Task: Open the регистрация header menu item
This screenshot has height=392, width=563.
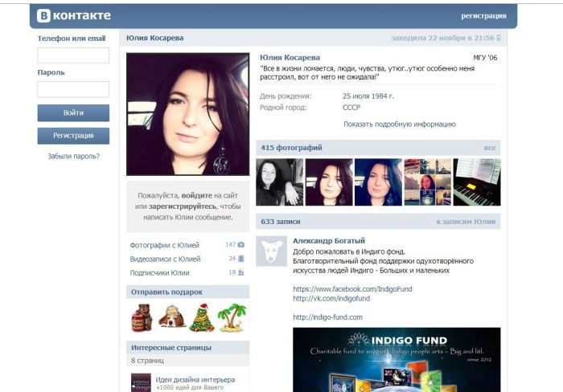Action: (483, 15)
